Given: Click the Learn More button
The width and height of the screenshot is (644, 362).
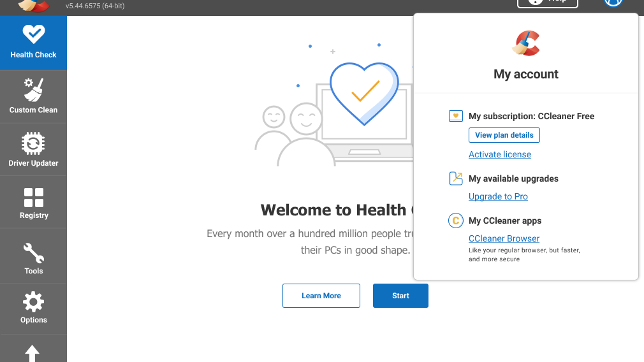Looking at the screenshot, I should pos(321,296).
